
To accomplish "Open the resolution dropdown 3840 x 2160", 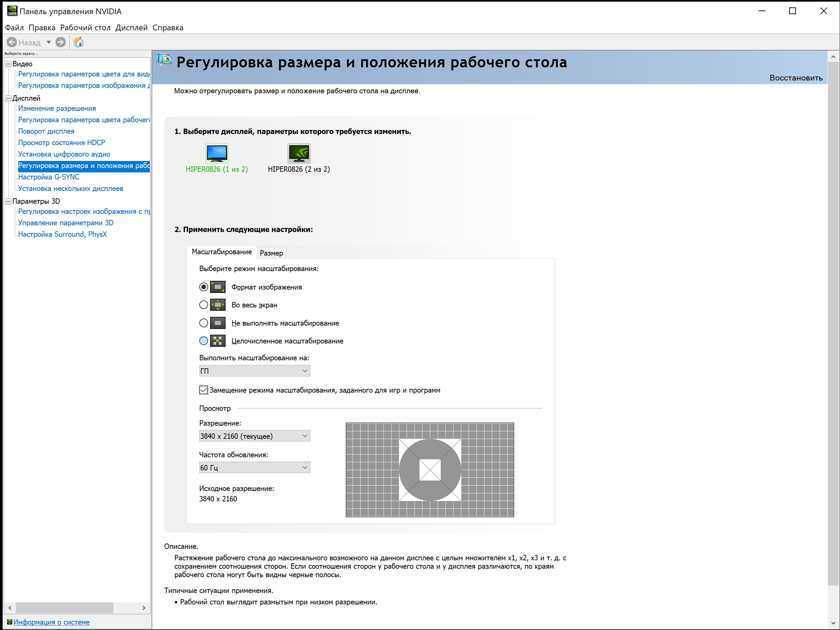I will coord(255,436).
